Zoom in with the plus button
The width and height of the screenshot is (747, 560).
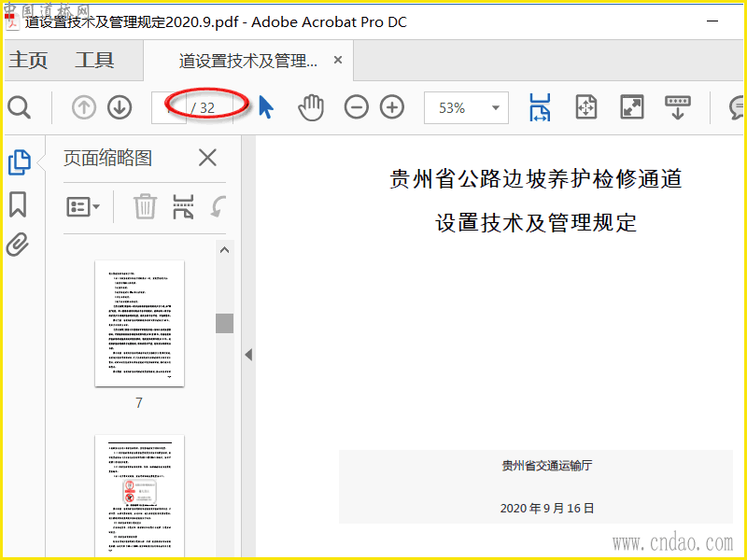click(392, 107)
